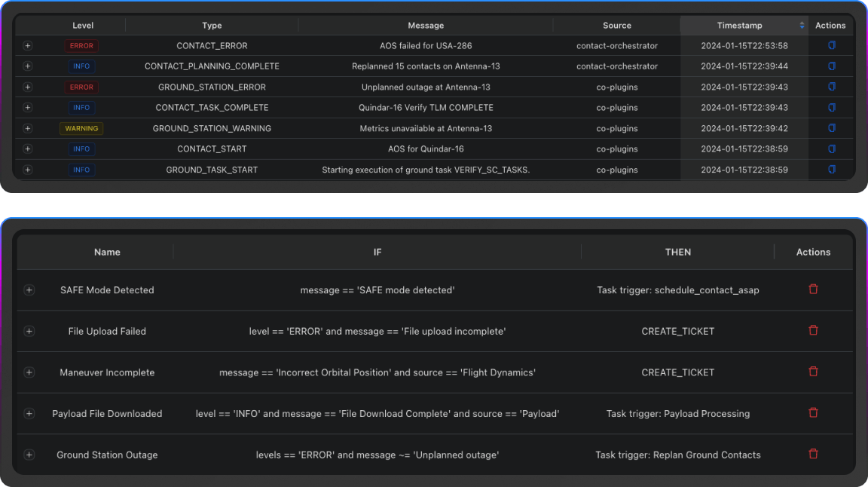
Task: Click the Type column header
Action: tap(212, 26)
